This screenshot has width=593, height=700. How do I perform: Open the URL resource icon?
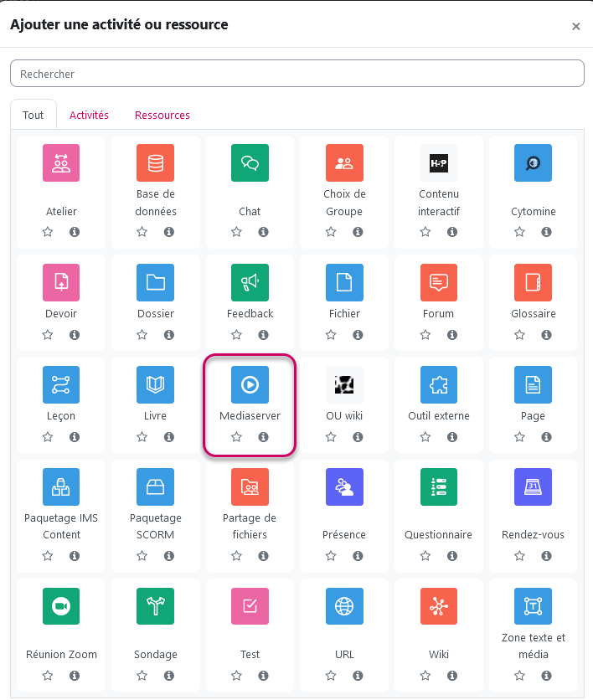pos(344,606)
